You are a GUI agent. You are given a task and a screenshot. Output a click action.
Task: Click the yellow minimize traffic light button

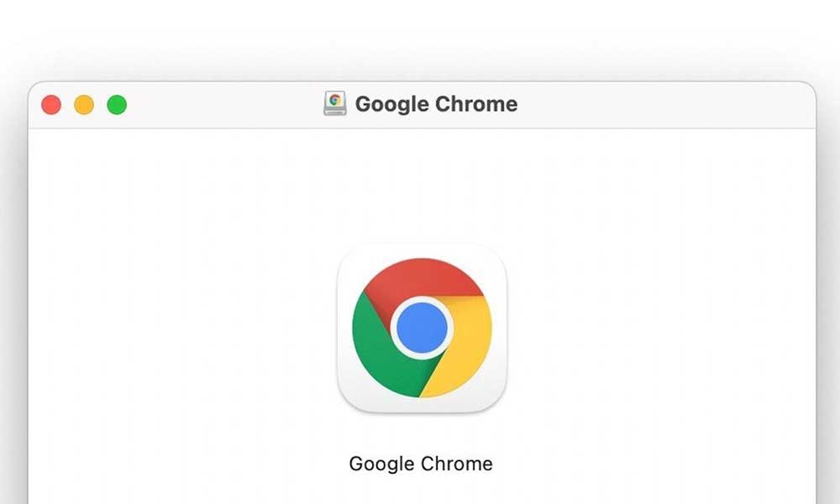(83, 104)
